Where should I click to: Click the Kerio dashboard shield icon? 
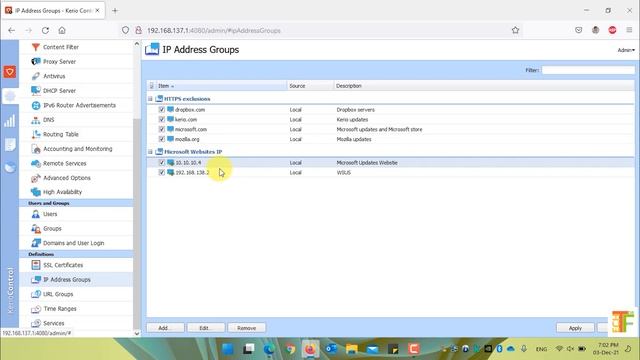[x=10, y=72]
